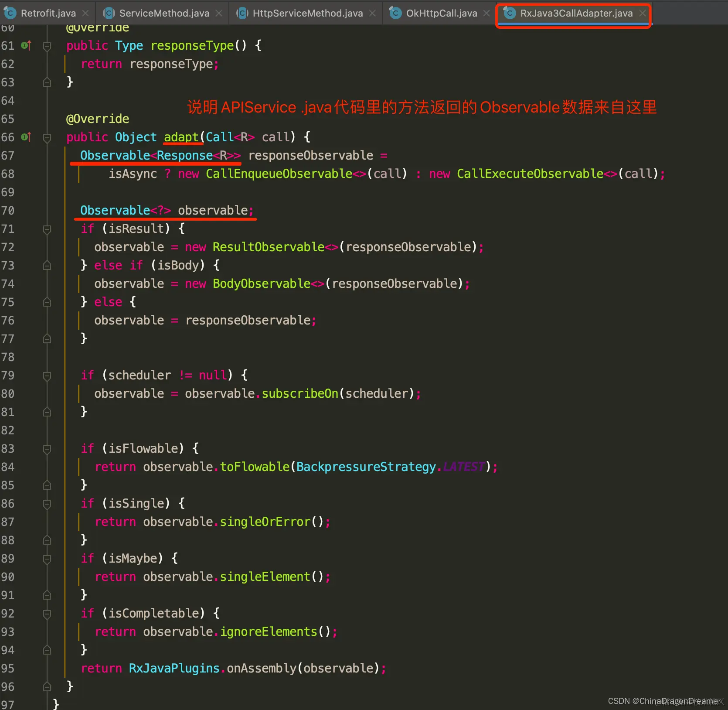Collapse the if (isCompletable) block at line 92
Screen dimensions: 728x710
[47, 614]
